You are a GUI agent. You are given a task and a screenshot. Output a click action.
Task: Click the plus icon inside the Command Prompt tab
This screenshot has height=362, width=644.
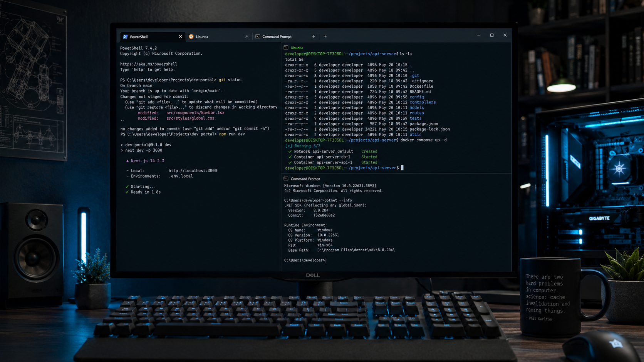pos(314,37)
